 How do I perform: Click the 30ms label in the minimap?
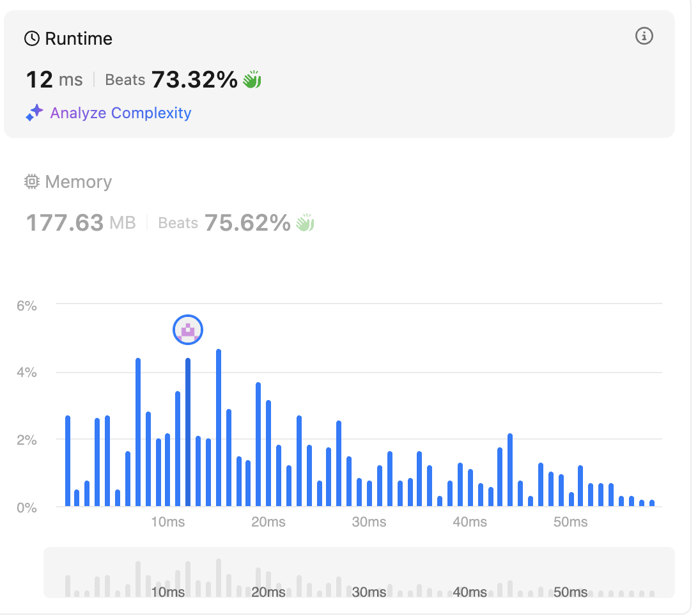tap(369, 592)
